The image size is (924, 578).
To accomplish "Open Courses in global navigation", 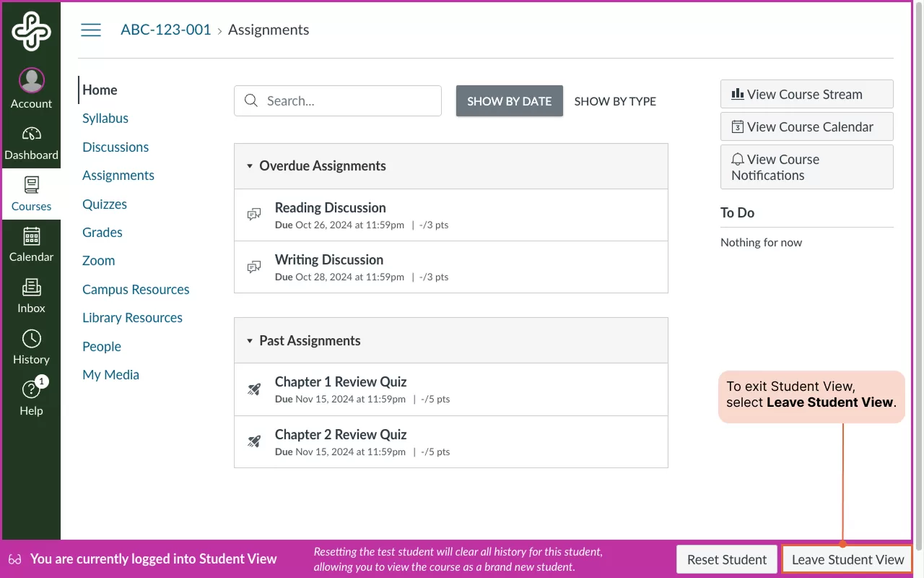I will (x=31, y=194).
